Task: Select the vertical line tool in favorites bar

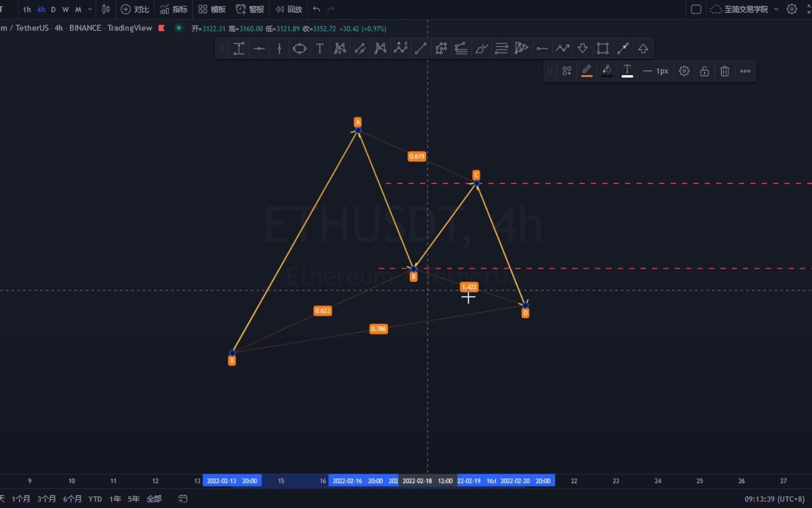Action: tap(279, 48)
